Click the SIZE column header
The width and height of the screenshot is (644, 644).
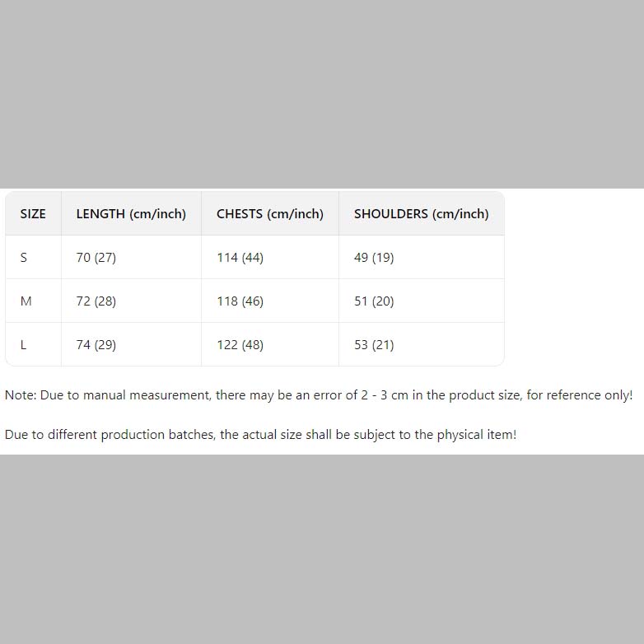[33, 214]
